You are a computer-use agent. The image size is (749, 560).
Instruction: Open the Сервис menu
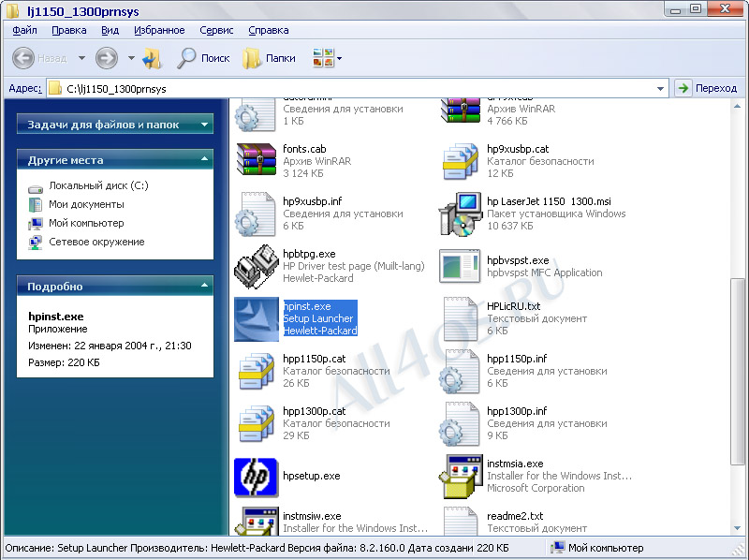pos(216,30)
